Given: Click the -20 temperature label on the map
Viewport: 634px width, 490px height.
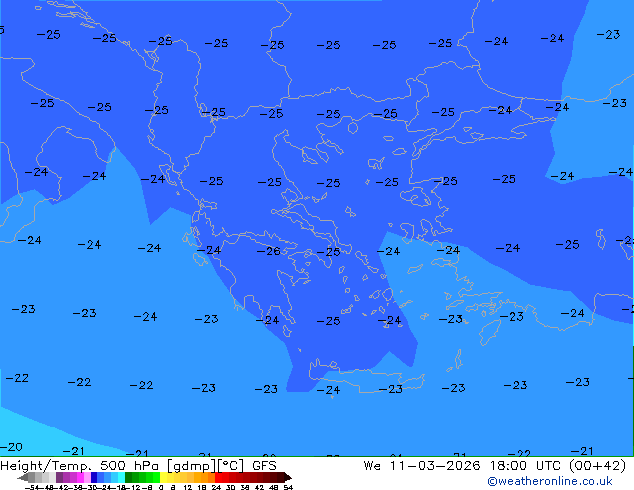Looking at the screenshot, I should coord(11,447).
